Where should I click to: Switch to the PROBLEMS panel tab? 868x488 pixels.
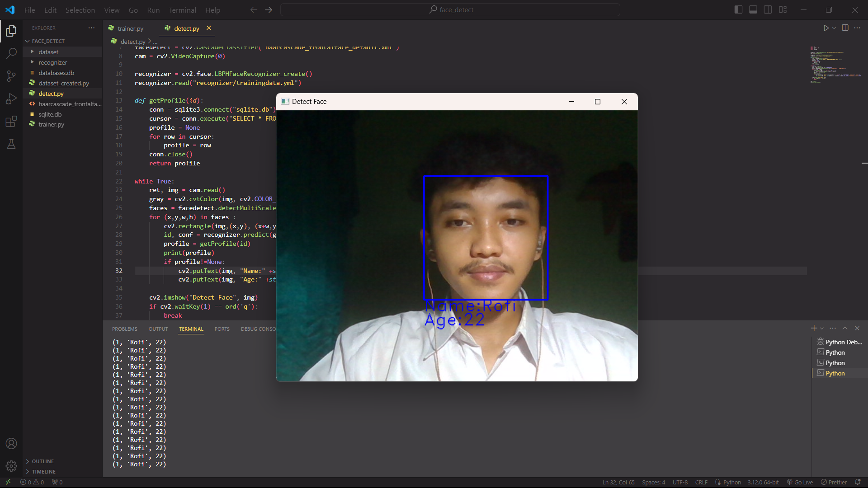124,329
